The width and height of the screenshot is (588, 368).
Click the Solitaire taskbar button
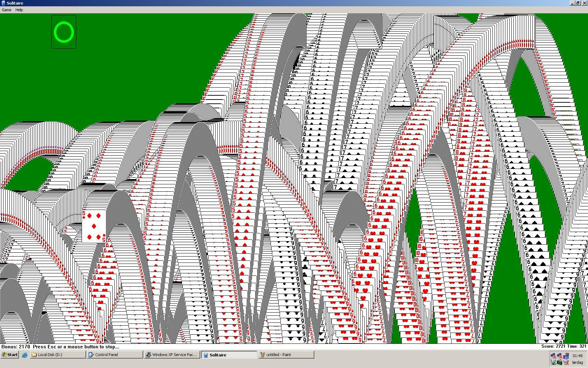pyautogui.click(x=229, y=355)
